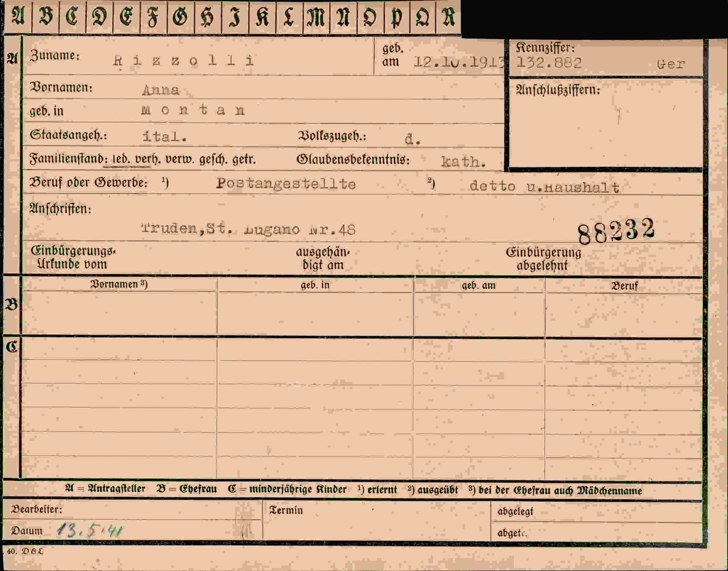Click the handwritten date '13.5.41'

point(90,530)
